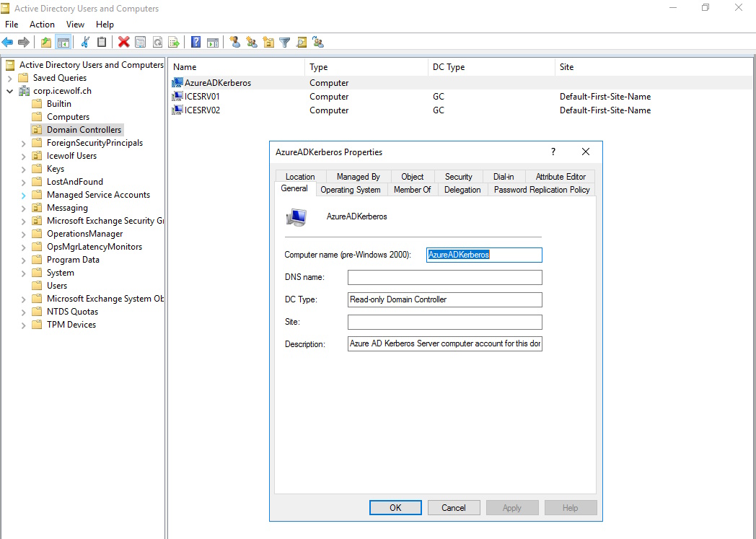Open Help with the blue question mark icon

195,43
